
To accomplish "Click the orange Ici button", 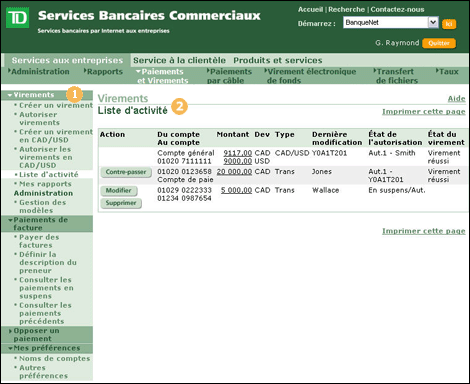I will coord(449,24).
